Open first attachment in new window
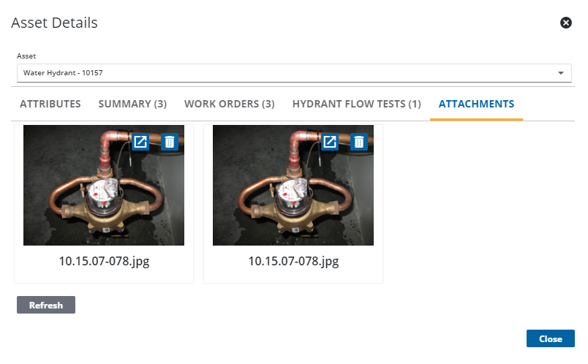This screenshot has width=588, height=364. pyautogui.click(x=140, y=142)
